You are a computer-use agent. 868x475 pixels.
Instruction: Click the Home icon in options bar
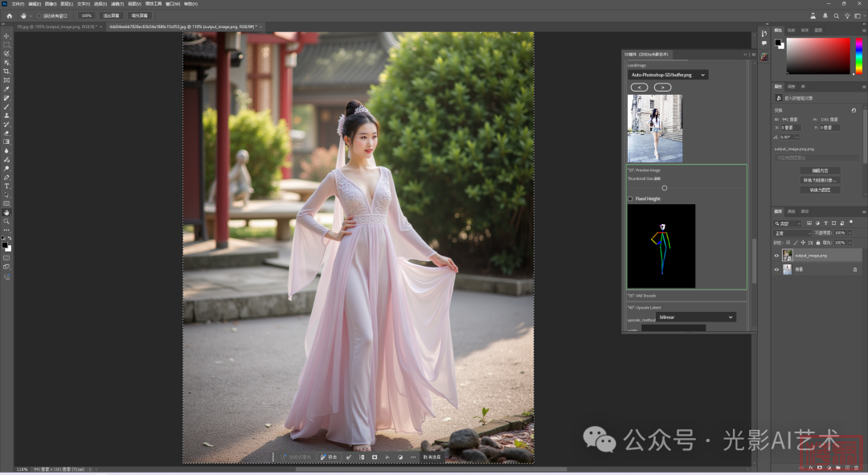pos(10,15)
